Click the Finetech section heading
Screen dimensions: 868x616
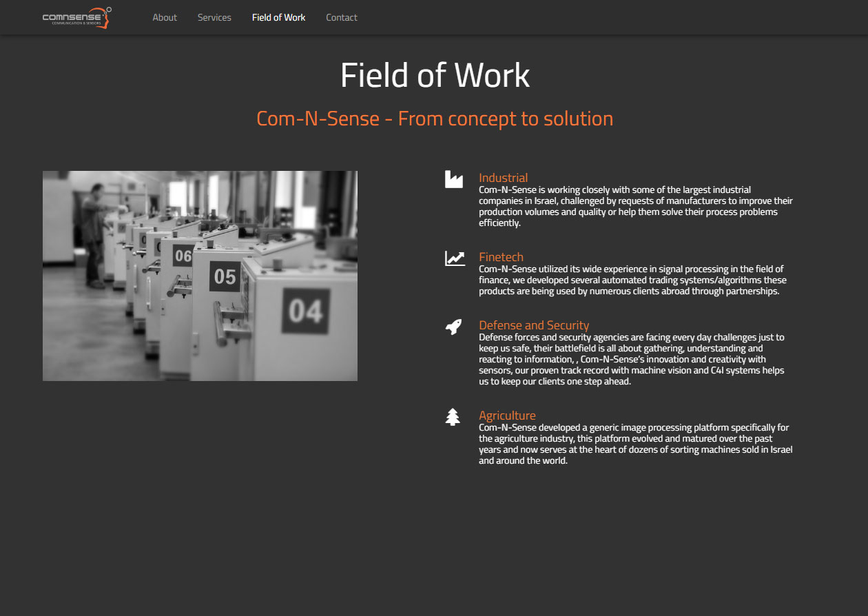click(x=501, y=257)
